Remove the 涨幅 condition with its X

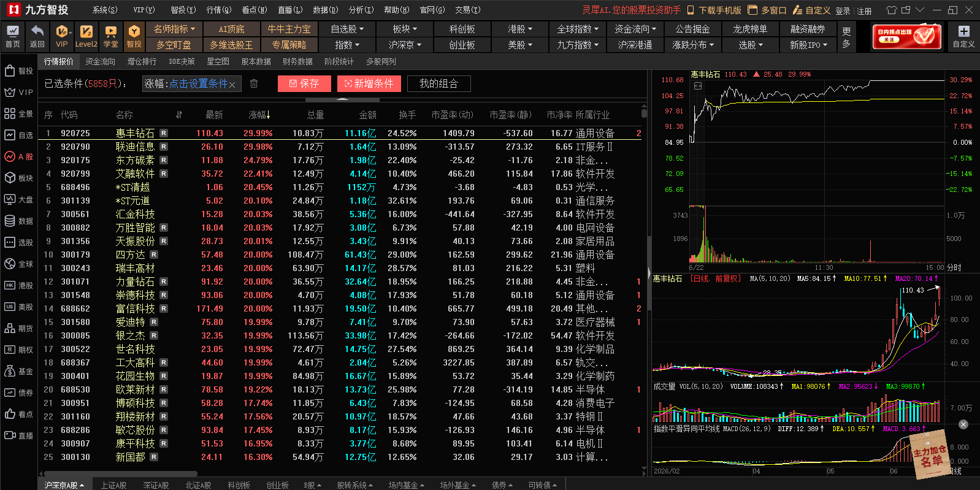pyautogui.click(x=232, y=85)
